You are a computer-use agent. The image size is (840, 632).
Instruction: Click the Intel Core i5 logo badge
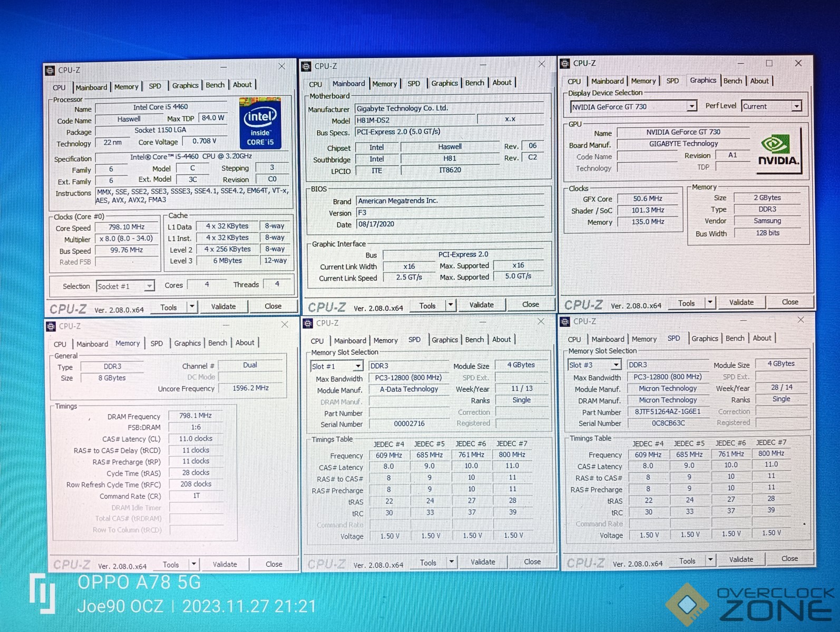pyautogui.click(x=260, y=123)
